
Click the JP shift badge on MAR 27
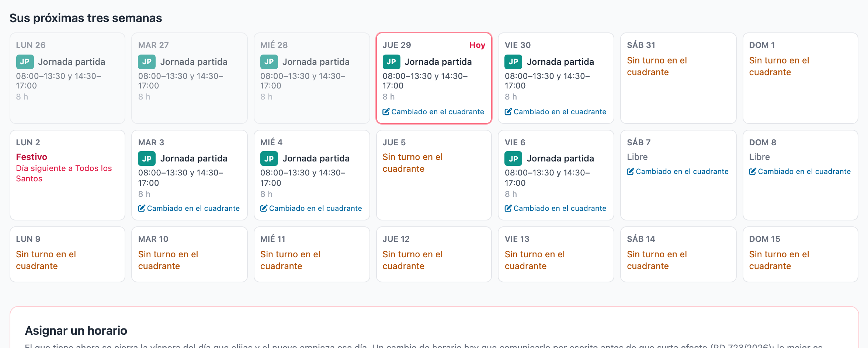147,62
